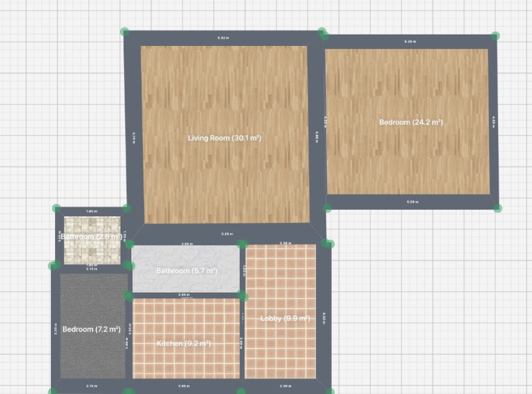This screenshot has width=532, height=394.
Task: Select the 1.80 m wall above small Bathroom
Action: click(92, 211)
